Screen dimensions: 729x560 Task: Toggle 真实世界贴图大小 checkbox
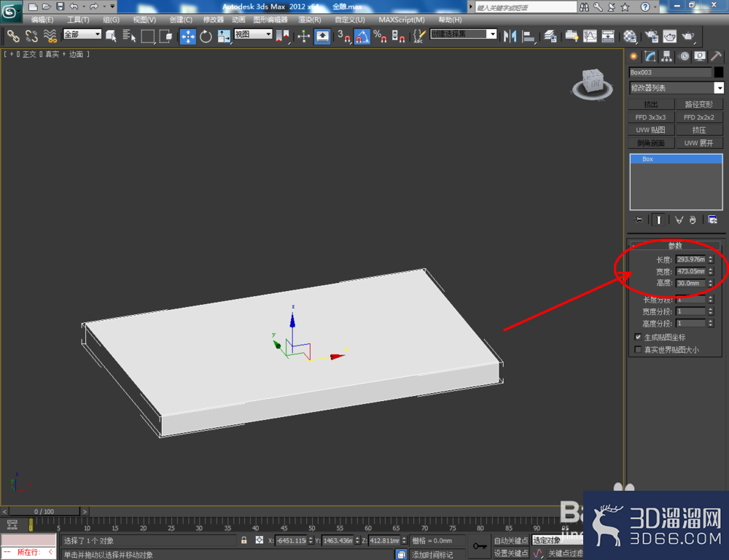(638, 349)
